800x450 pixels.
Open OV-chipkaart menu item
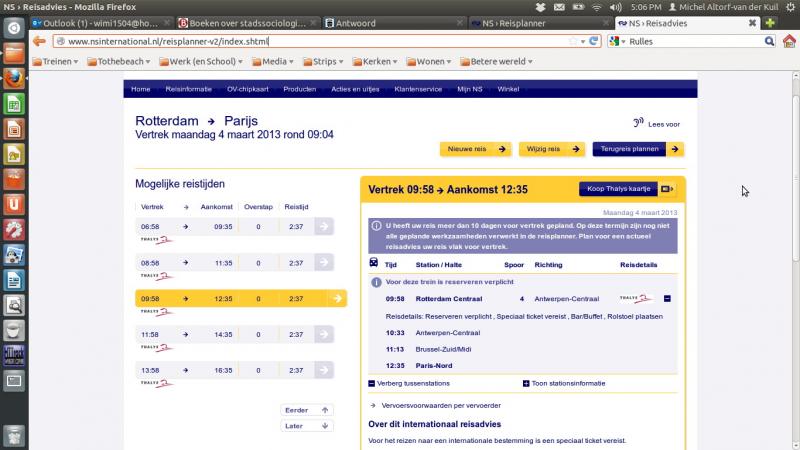coord(247,89)
